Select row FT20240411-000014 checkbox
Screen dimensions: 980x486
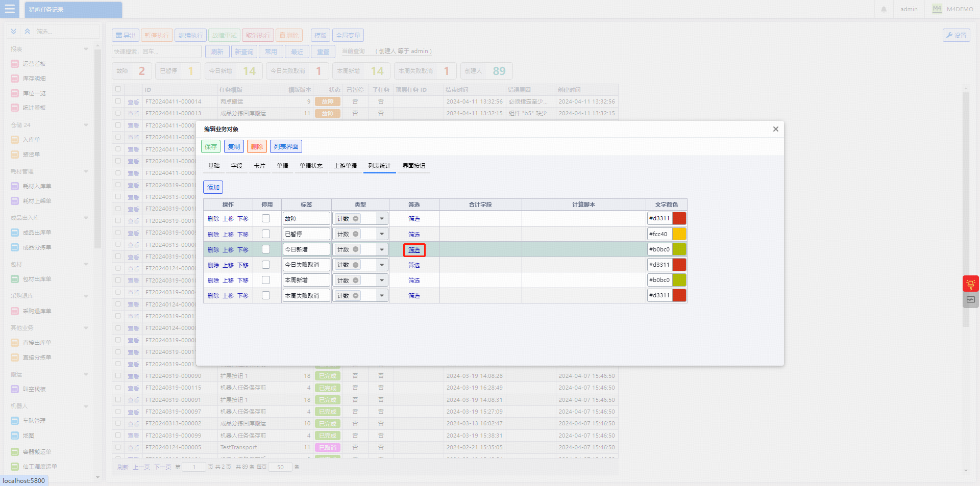click(118, 101)
